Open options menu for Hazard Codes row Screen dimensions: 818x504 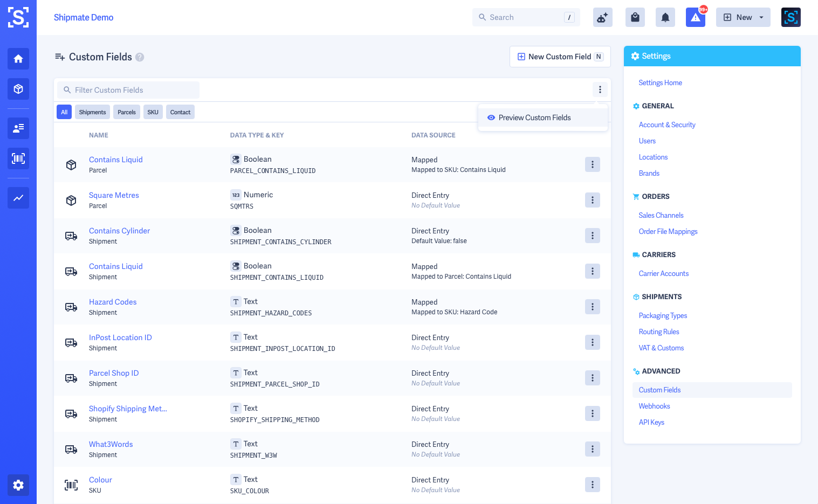593,307
